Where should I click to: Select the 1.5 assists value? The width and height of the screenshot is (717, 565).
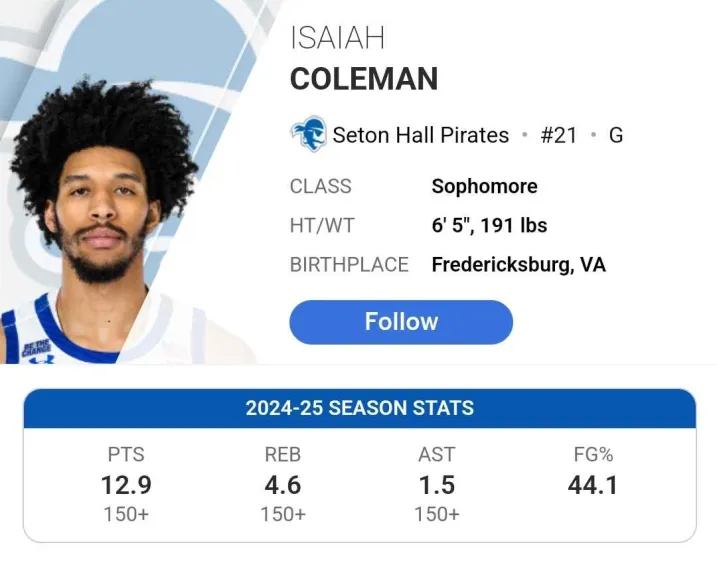[x=437, y=485]
